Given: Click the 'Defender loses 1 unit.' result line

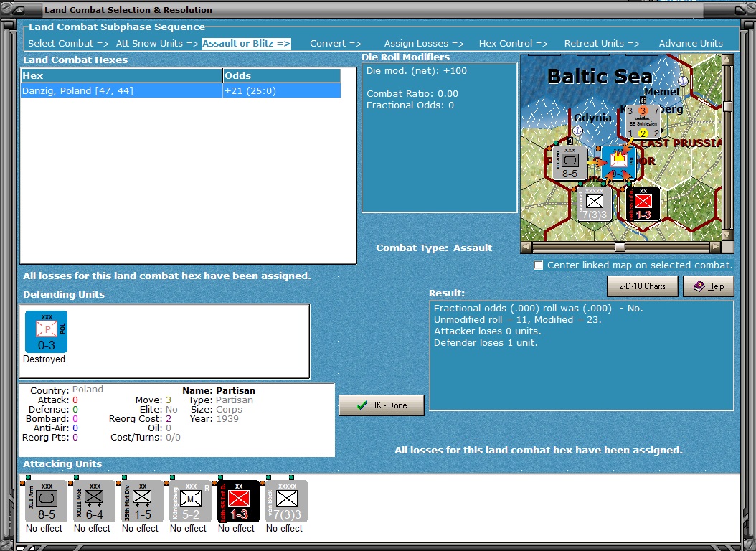Looking at the screenshot, I should pos(486,343).
